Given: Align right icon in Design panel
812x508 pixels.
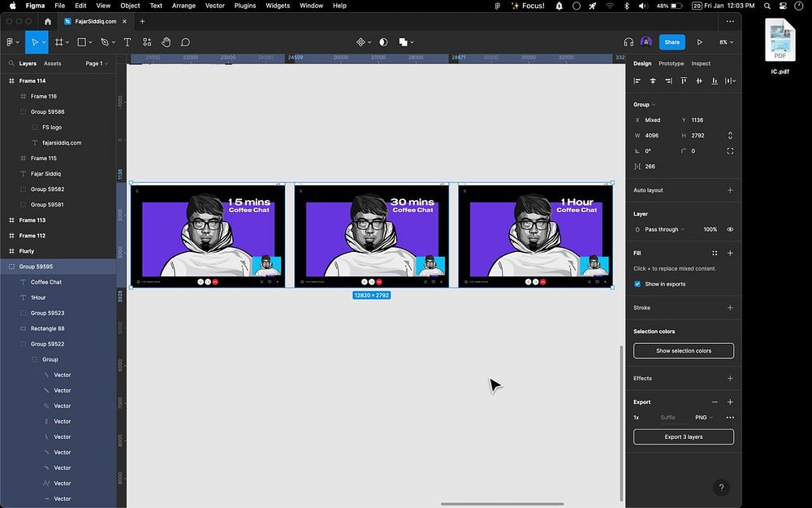Looking at the screenshot, I should pyautogui.click(x=668, y=80).
